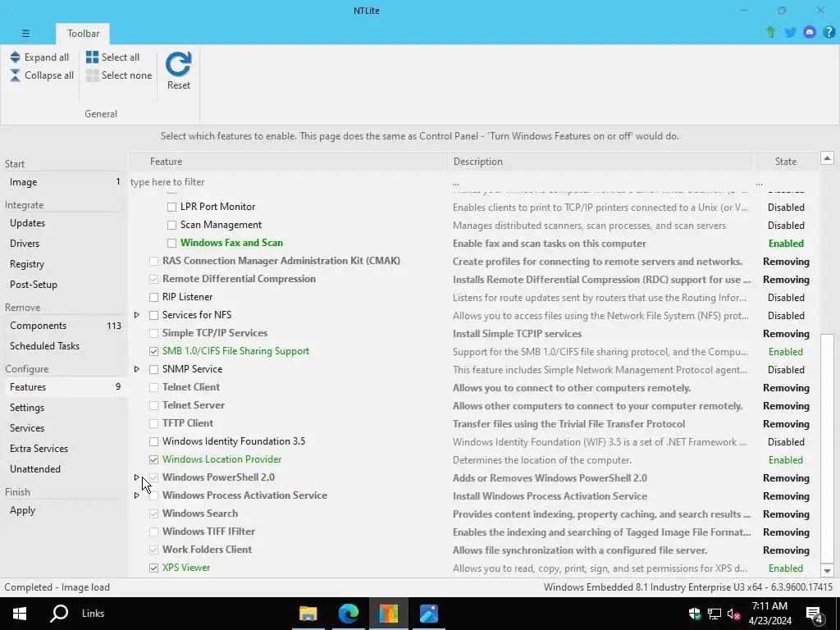Click the vertical scrollbar thumb
Image resolution: width=840 pixels, height=630 pixels.
[827, 448]
